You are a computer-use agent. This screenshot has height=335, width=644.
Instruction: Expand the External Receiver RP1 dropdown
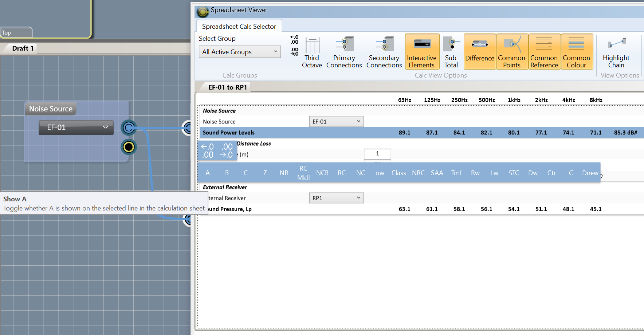click(x=336, y=198)
